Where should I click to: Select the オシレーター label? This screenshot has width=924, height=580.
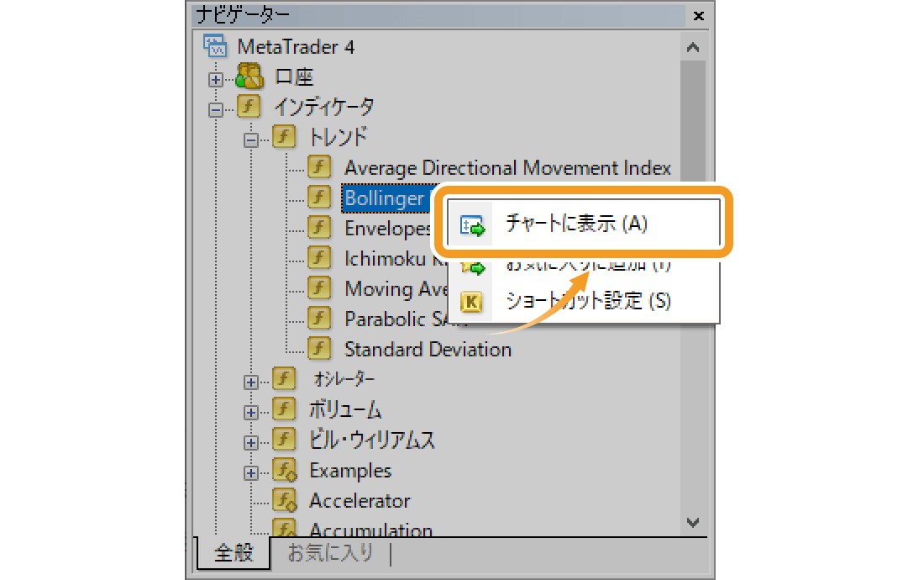pyautogui.click(x=344, y=379)
